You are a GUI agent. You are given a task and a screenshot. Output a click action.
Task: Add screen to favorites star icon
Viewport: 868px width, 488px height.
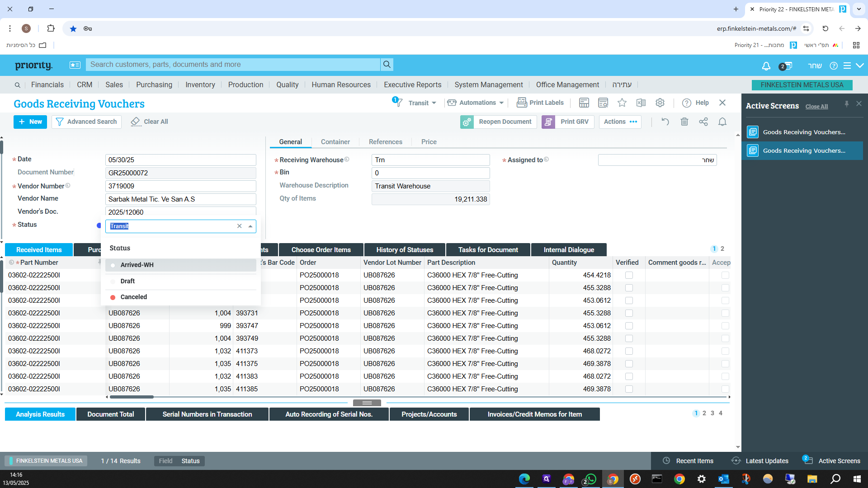tap(622, 103)
